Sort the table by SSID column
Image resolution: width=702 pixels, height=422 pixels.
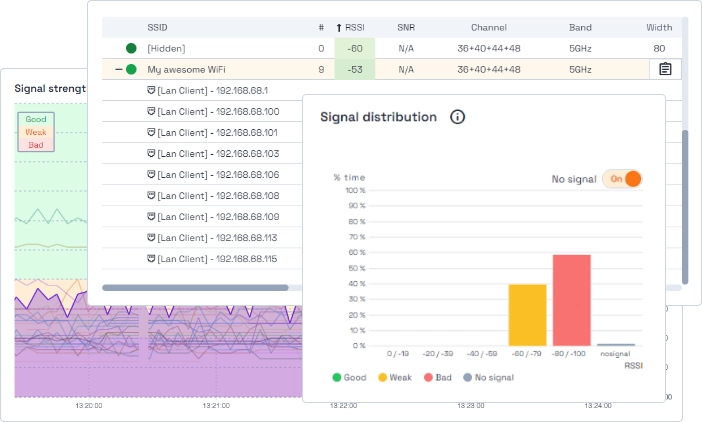[x=157, y=28]
